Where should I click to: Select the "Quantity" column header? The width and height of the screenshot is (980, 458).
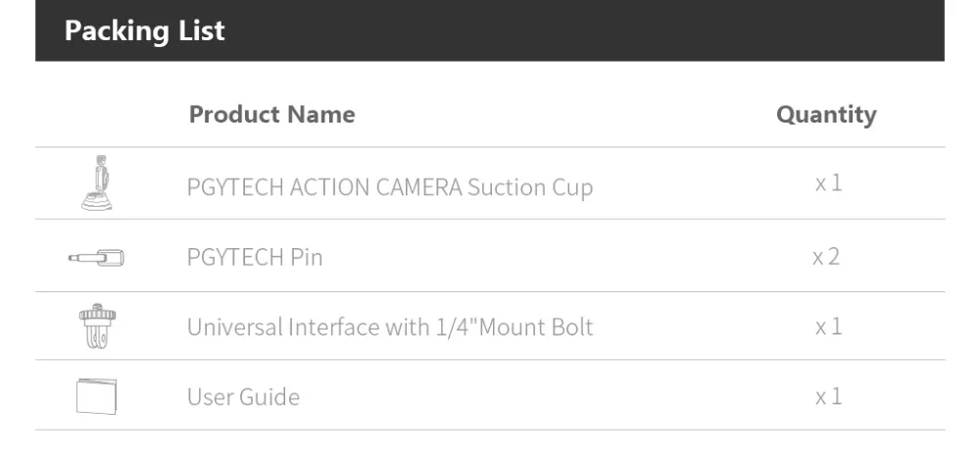pyautogui.click(x=826, y=115)
